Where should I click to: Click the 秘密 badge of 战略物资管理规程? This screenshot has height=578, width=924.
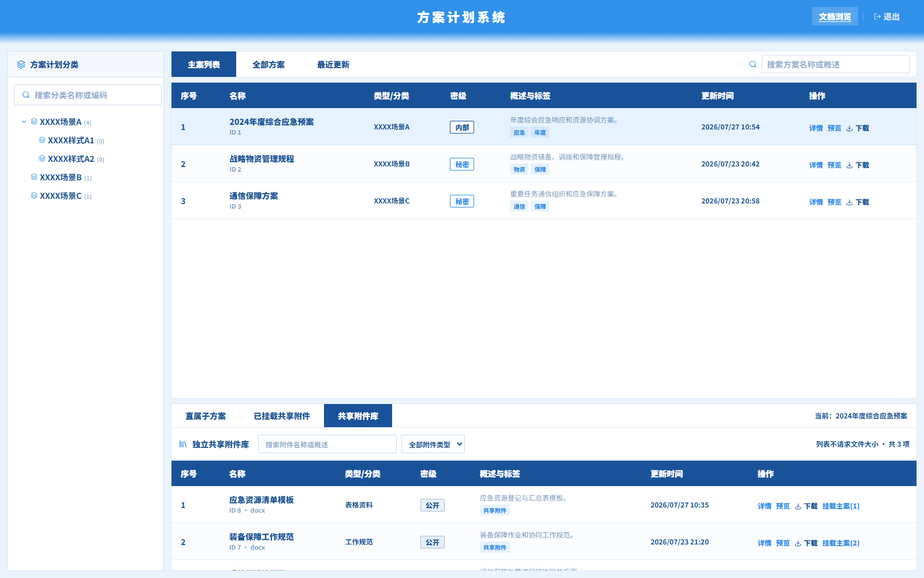(462, 164)
